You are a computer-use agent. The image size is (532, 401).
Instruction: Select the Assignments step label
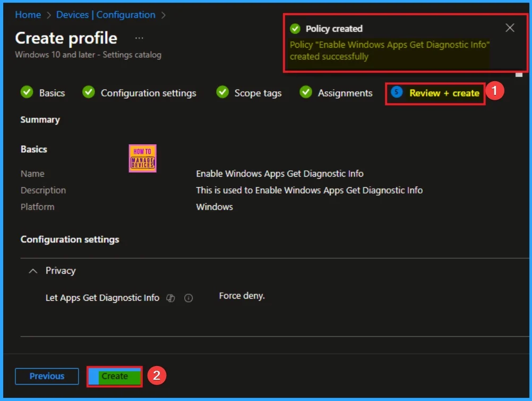coord(345,93)
